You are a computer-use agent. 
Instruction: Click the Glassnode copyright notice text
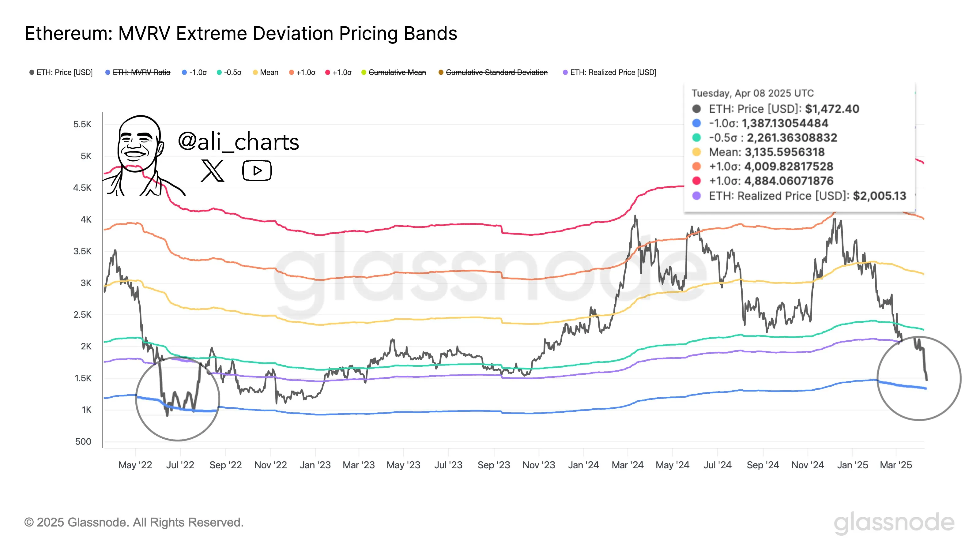[134, 523]
